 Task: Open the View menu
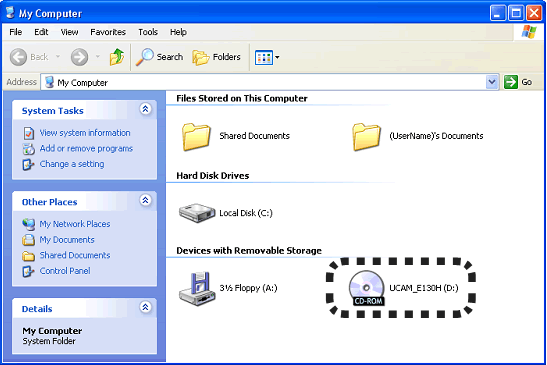pos(69,32)
